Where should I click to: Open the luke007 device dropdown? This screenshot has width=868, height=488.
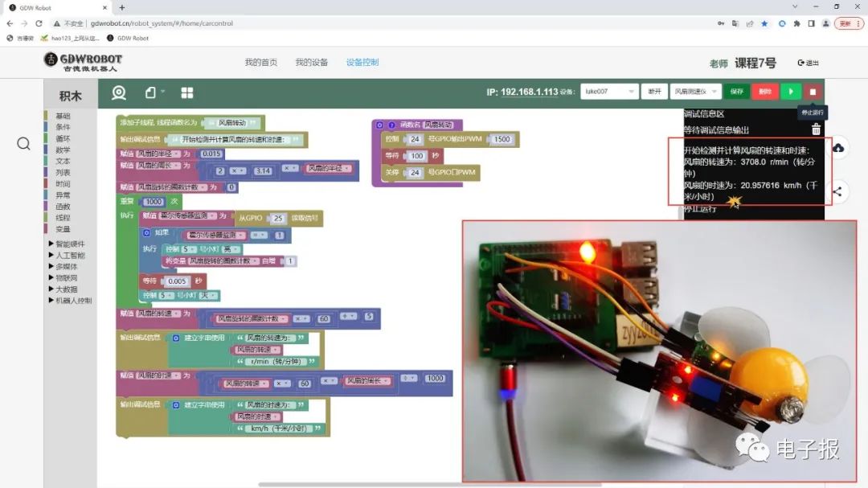coord(609,92)
